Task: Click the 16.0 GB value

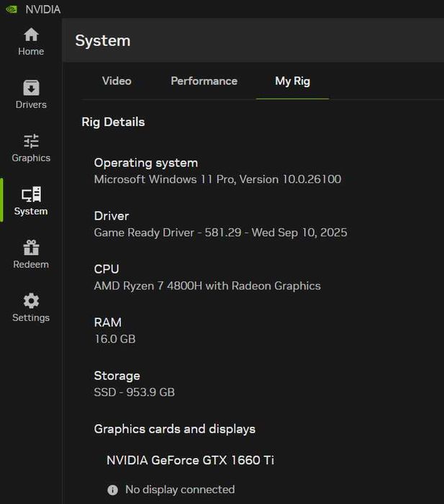Action: [x=114, y=339]
